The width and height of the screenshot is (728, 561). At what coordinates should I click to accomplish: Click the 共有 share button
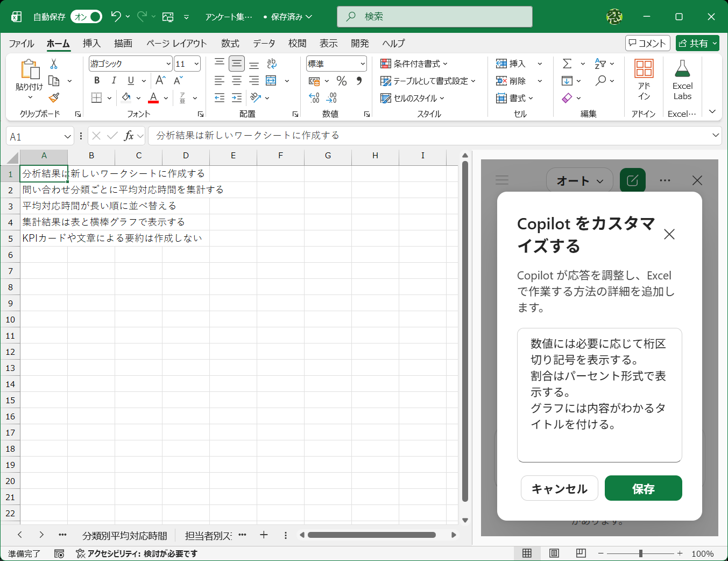(697, 44)
